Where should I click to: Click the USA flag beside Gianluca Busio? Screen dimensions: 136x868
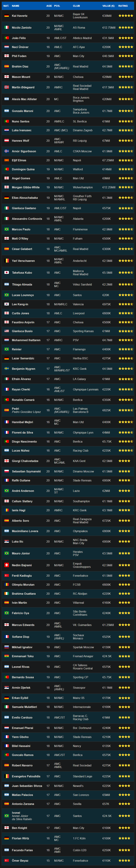(x=6, y=331)
